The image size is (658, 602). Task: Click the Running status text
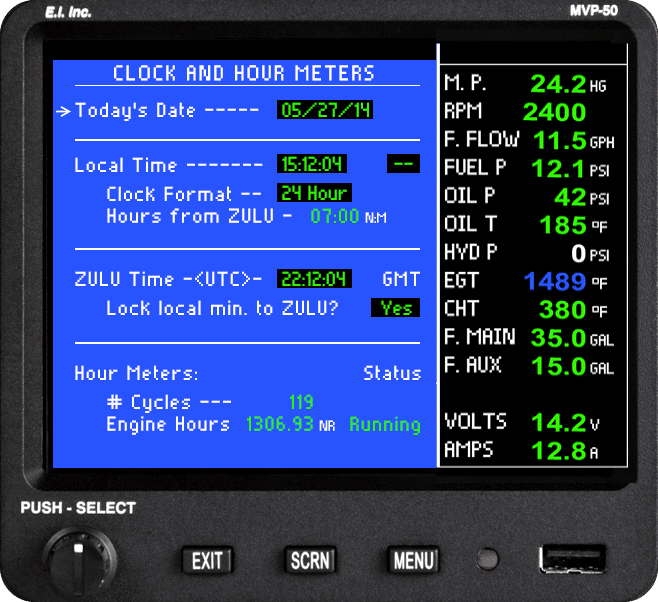(385, 425)
